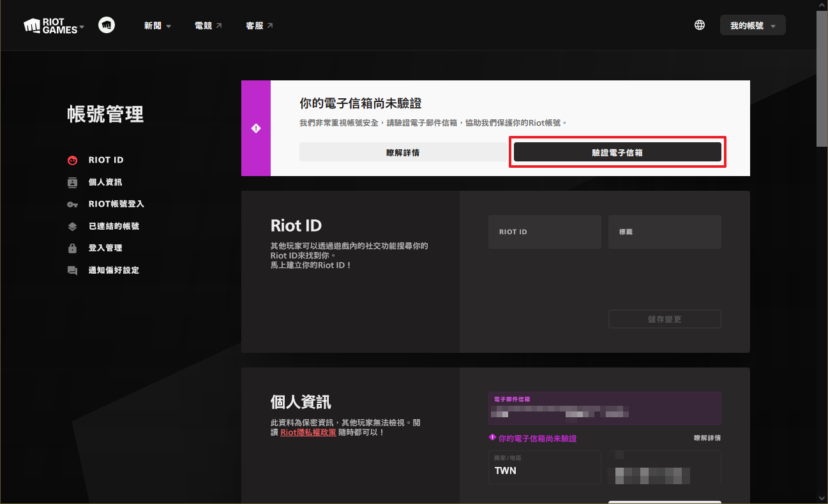Viewport: 828px width, 504px height.
Task: Open the 我的帳號 account dropdown
Action: [x=753, y=26]
